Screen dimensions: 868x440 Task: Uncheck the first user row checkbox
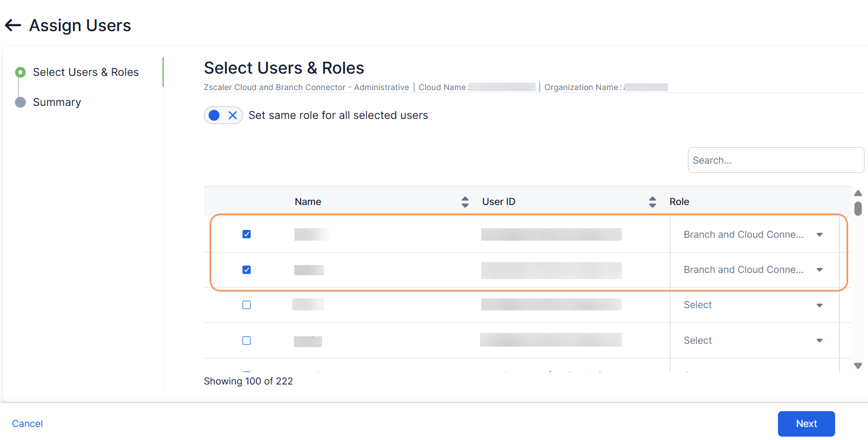point(246,234)
